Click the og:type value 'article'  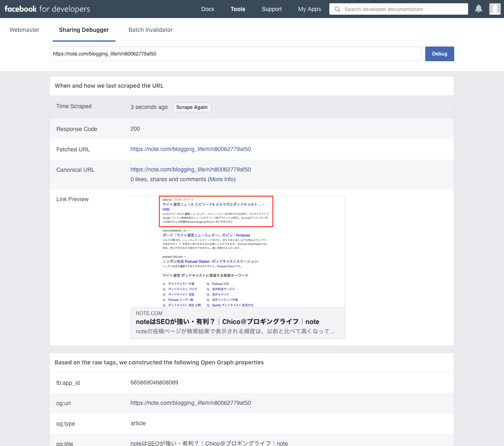coord(138,423)
